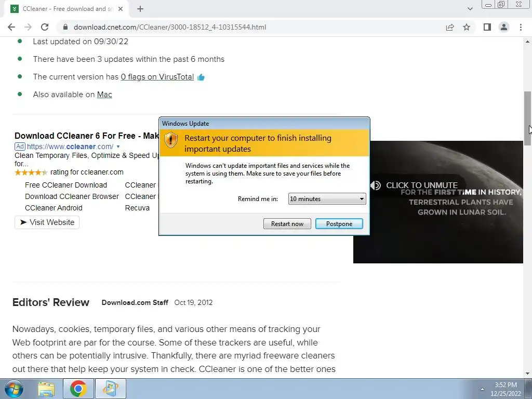Open Chrome three-dot menu
Screen dimensions: 532x399
[x=521, y=27]
